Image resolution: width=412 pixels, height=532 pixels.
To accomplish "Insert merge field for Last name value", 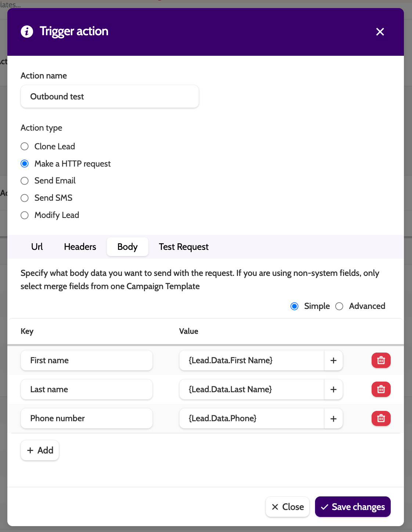I will tap(333, 389).
